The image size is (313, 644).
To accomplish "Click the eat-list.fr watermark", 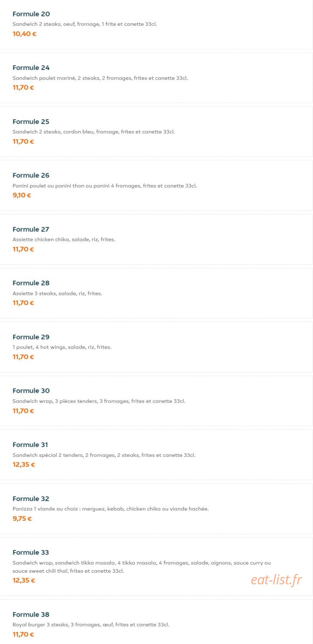I will [x=277, y=580].
